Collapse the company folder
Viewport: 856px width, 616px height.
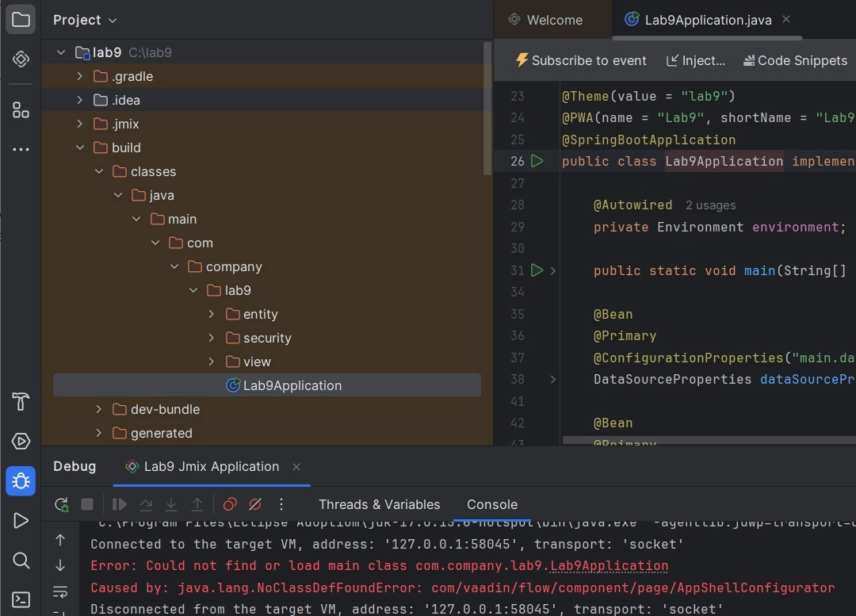click(174, 266)
